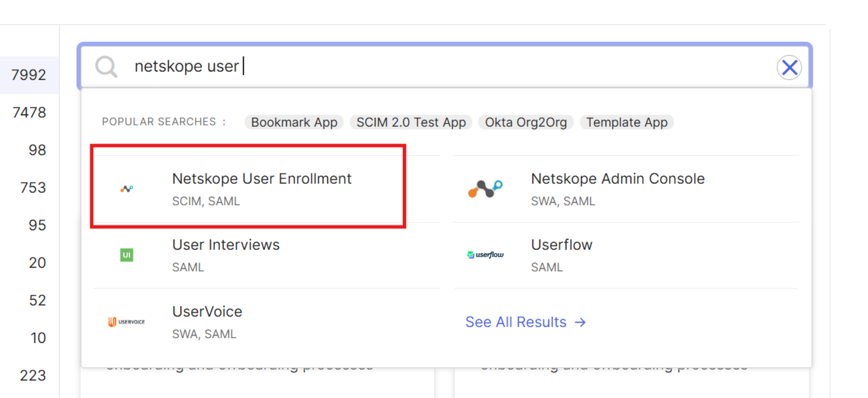The width and height of the screenshot is (868, 398).
Task: Open the UserVoice result
Action: coord(267,322)
